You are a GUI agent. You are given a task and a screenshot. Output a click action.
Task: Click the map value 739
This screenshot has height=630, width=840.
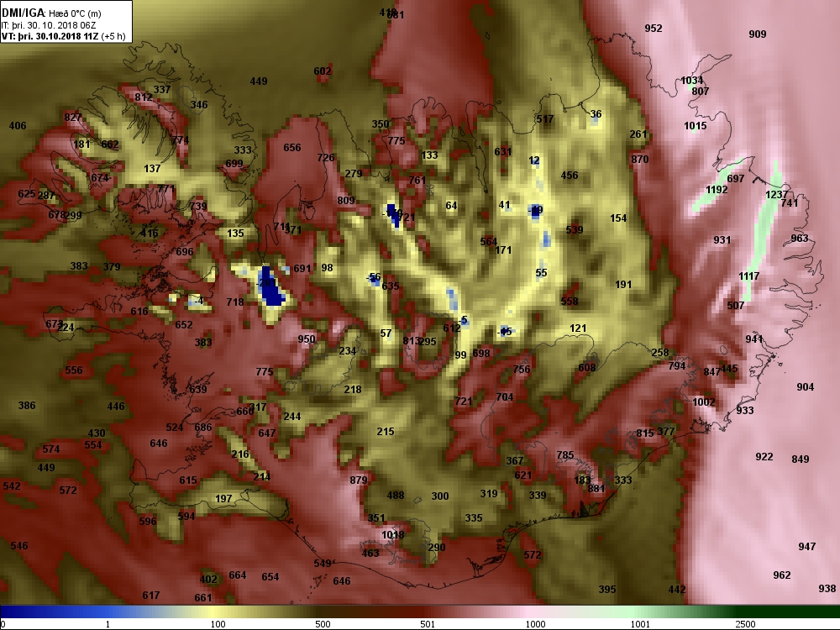click(197, 207)
